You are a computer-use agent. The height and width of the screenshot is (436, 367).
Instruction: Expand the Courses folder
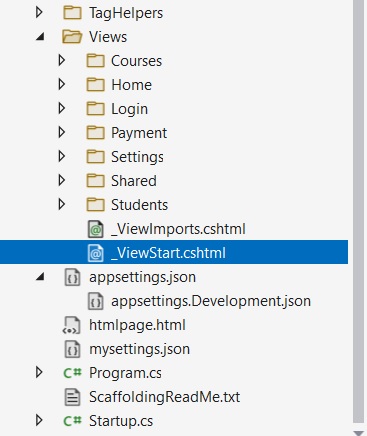point(61,60)
